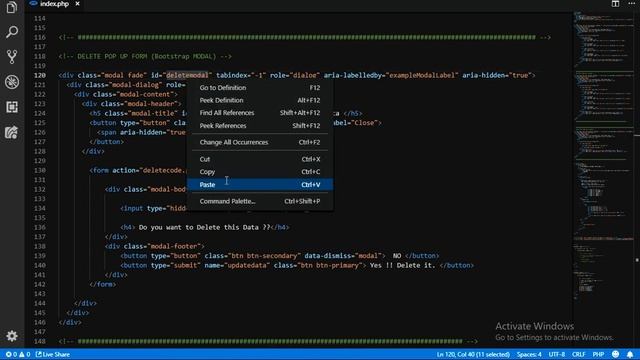Change line ending via CRLF
The height and width of the screenshot is (360, 640).
click(x=578, y=354)
